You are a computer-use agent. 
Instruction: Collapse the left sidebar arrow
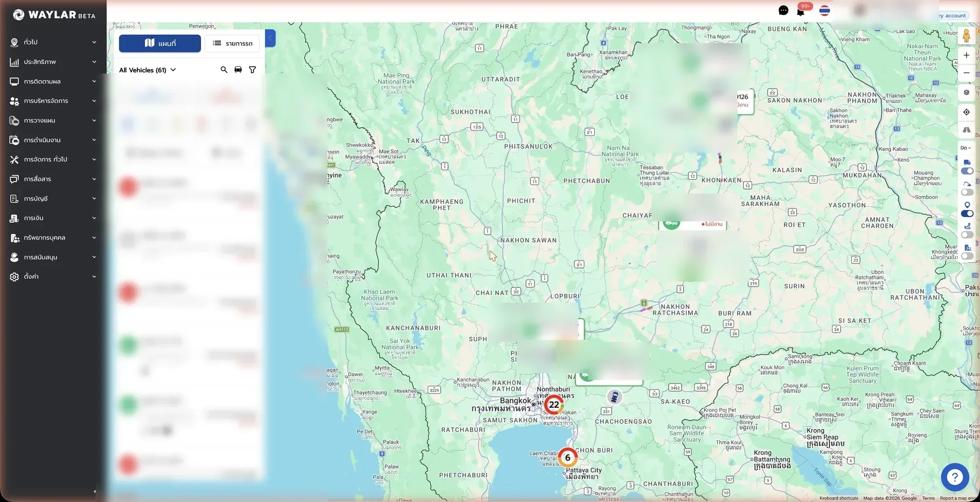95,491
